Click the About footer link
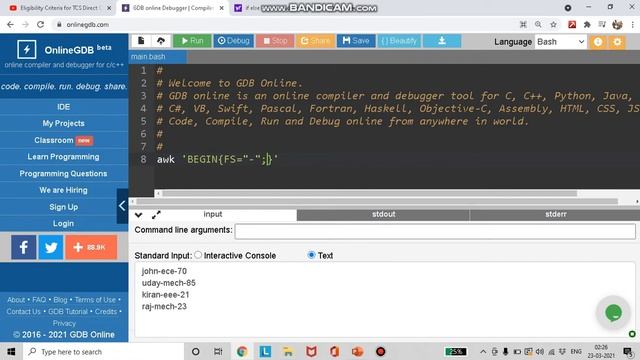This screenshot has width=640, height=360. (16, 300)
